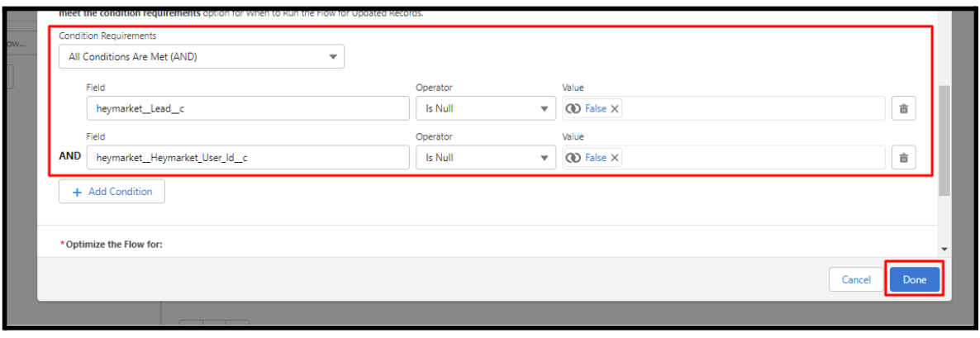
Task: Click the heymarket__Heymarket_User_Id__c field input
Action: click(x=248, y=158)
